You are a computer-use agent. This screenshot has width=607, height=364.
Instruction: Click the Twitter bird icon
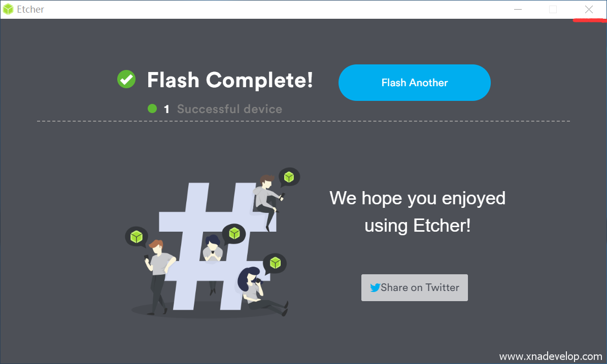[x=375, y=287]
